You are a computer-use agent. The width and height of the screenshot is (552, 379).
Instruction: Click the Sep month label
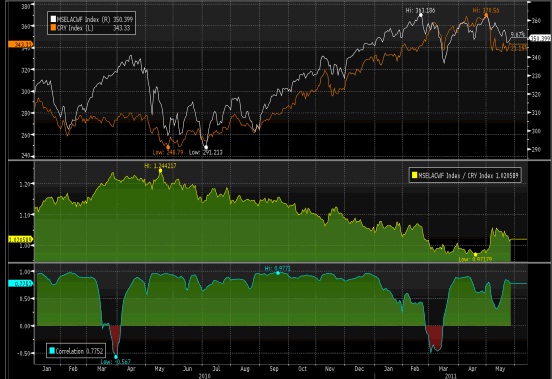(x=274, y=368)
